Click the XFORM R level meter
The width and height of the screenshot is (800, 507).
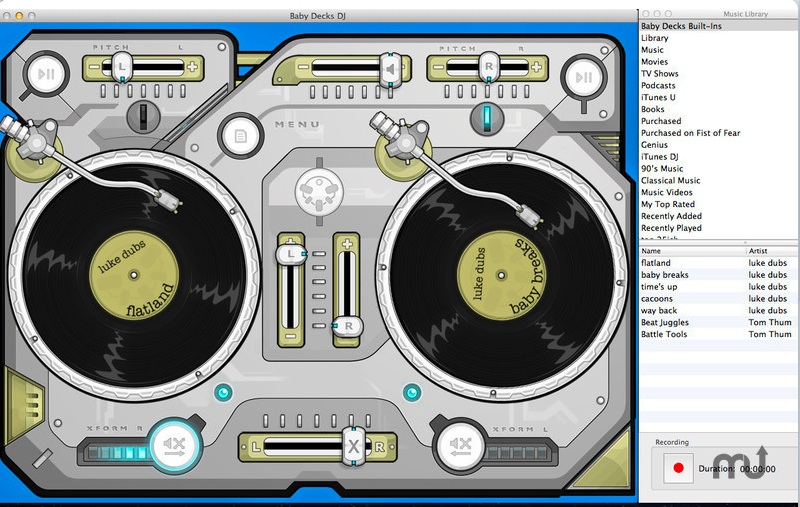[x=117, y=452]
